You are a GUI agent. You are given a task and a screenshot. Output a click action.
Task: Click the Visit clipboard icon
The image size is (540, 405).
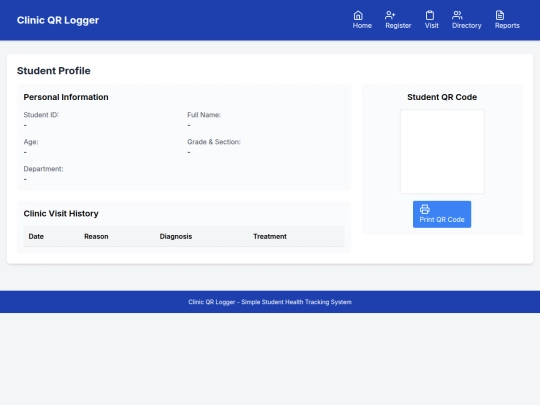pyautogui.click(x=430, y=15)
